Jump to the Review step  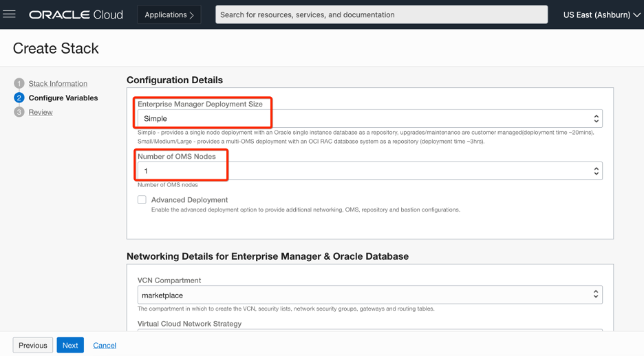(x=41, y=112)
